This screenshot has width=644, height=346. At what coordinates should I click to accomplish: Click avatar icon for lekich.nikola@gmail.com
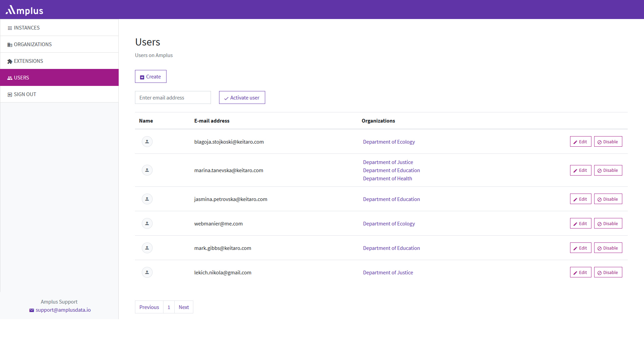coord(147,272)
